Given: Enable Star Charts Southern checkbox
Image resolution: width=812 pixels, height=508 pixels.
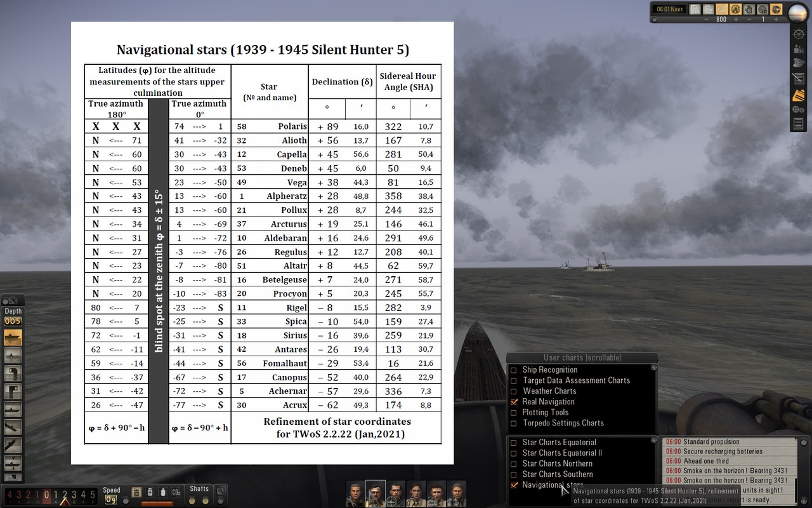Looking at the screenshot, I should click(x=514, y=474).
